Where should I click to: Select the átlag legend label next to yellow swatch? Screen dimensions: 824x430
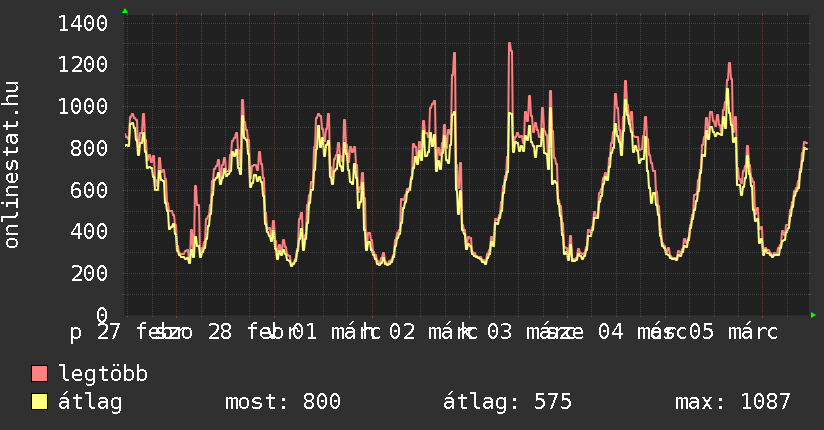coord(91,402)
